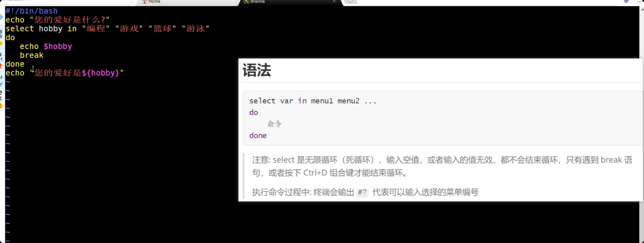This screenshot has height=243, width=644.
Task: Click the 命令 placeholder in the syntax block
Action: 274,124
